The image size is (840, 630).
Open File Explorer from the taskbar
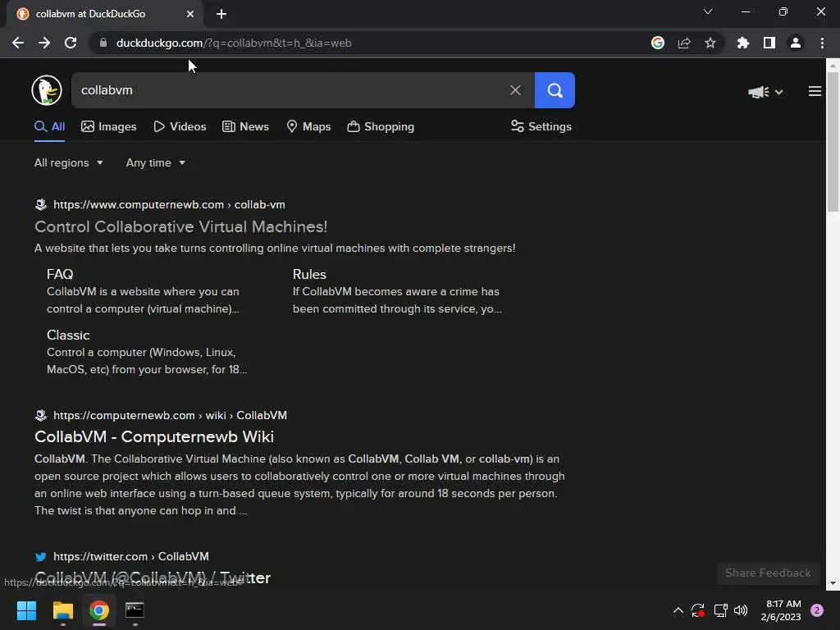62,610
